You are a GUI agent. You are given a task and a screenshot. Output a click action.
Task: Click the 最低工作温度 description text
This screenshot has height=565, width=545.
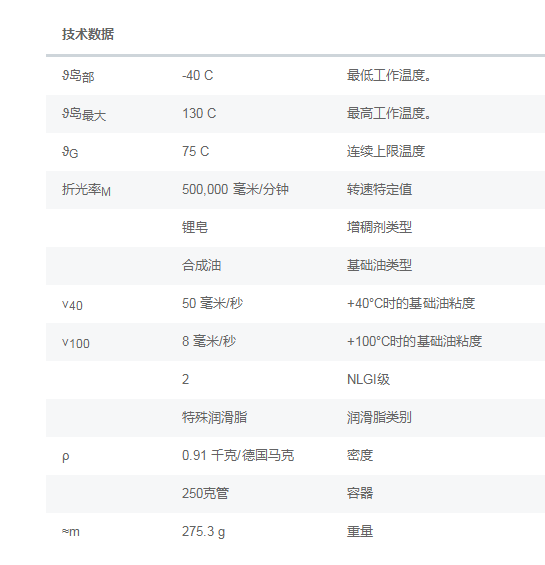pos(389,75)
